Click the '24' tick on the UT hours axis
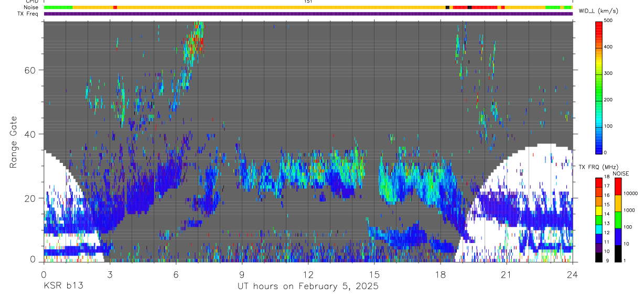This screenshot has width=644, height=297. tap(573, 274)
